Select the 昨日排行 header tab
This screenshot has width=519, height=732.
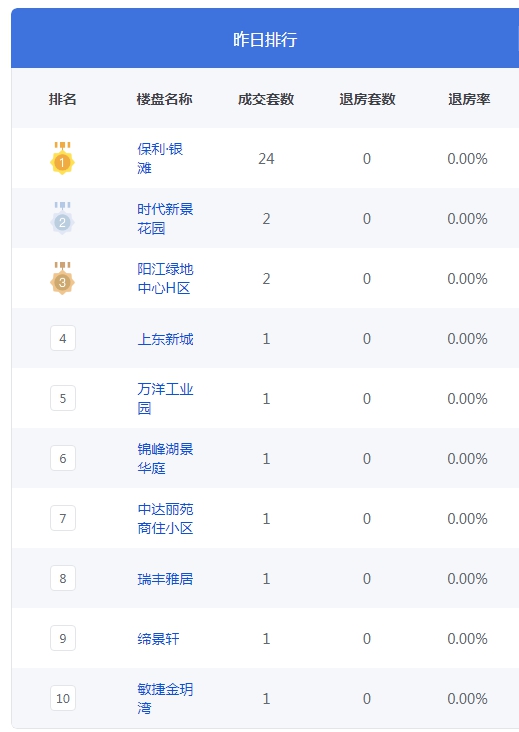click(x=265, y=39)
